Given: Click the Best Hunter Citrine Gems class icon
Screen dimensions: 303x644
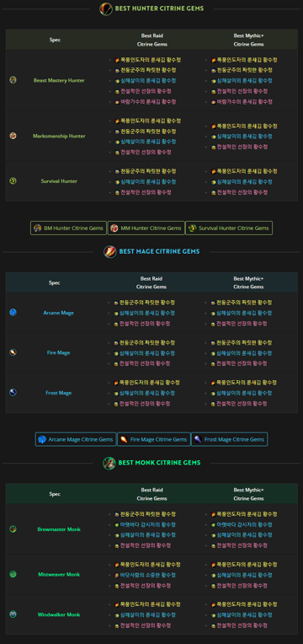Looking at the screenshot, I should point(106,8).
